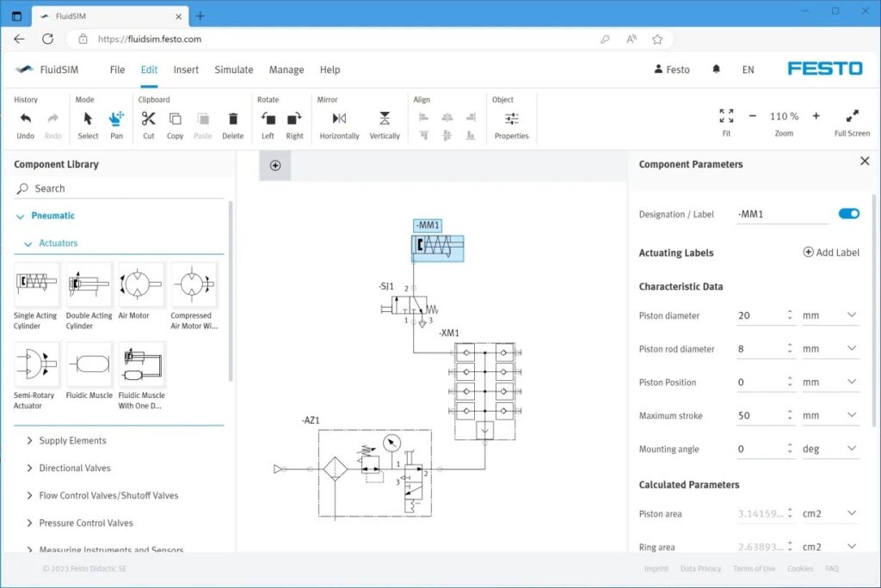This screenshot has width=881, height=588.
Task: Click the greyed Redo icon
Action: click(52, 119)
